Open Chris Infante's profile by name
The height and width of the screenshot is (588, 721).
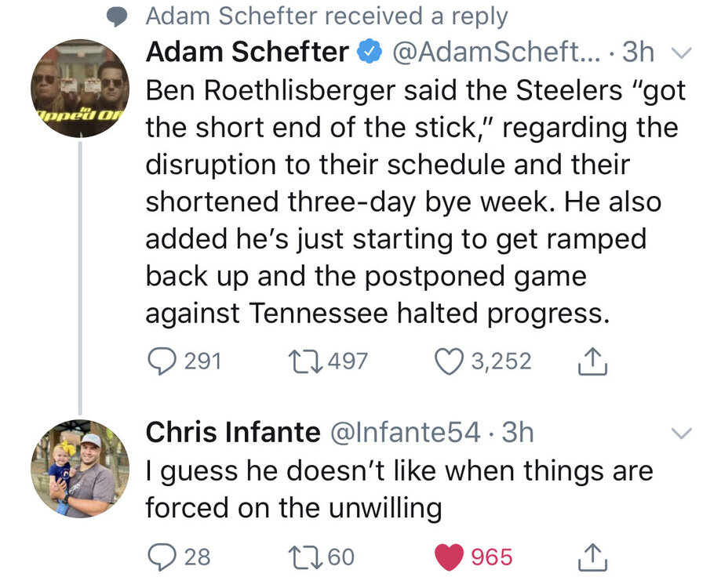(x=233, y=431)
